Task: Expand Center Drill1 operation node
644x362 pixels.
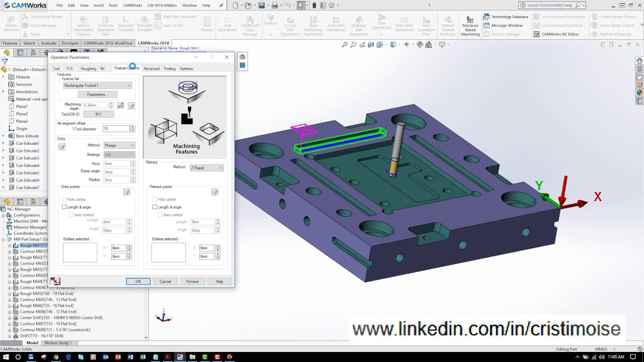Action: 10,318
